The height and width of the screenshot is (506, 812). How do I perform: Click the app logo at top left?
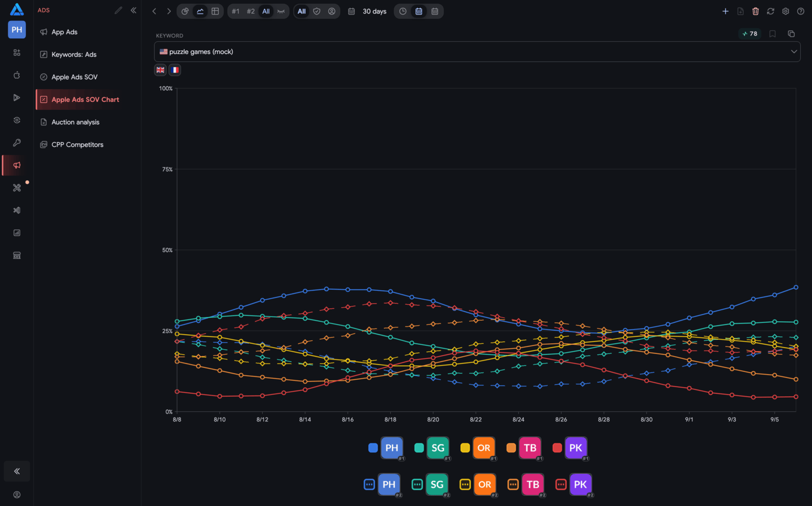coord(17,9)
